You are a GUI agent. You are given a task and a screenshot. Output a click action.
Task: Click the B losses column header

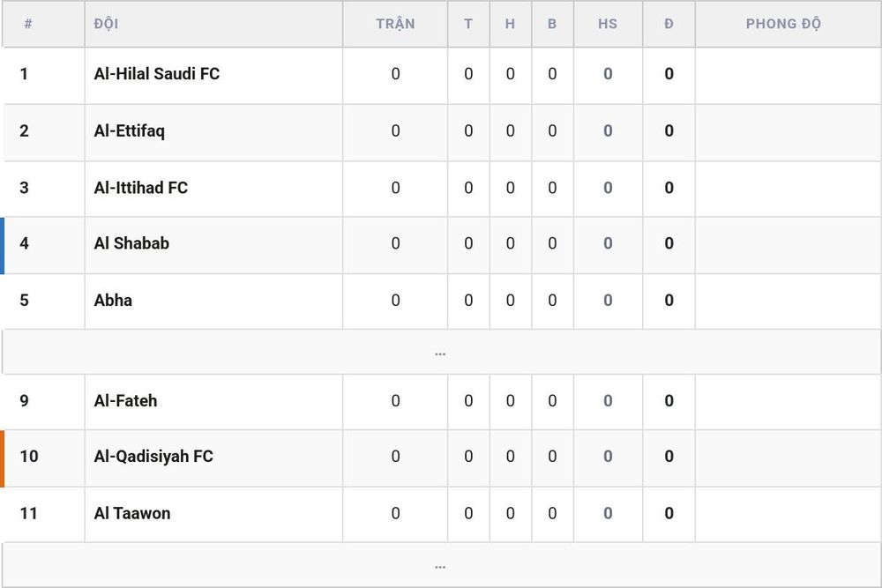click(x=552, y=24)
